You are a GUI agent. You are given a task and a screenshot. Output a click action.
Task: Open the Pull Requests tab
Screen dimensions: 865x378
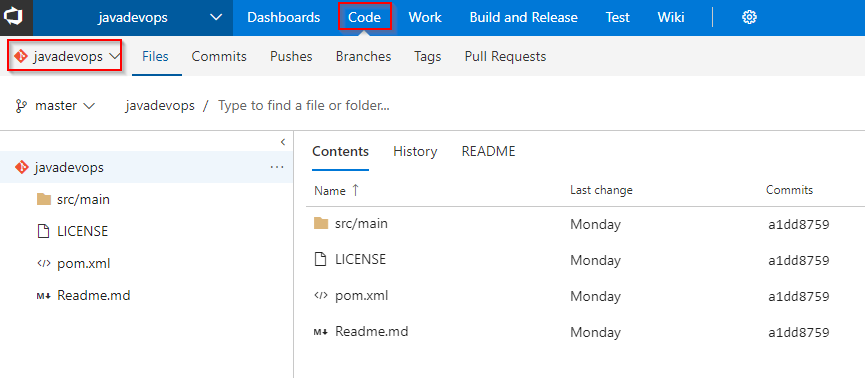[505, 56]
